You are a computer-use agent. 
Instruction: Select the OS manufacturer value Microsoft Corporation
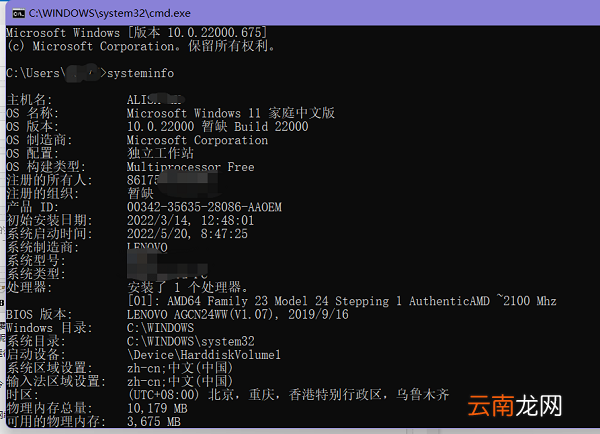pyautogui.click(x=197, y=140)
